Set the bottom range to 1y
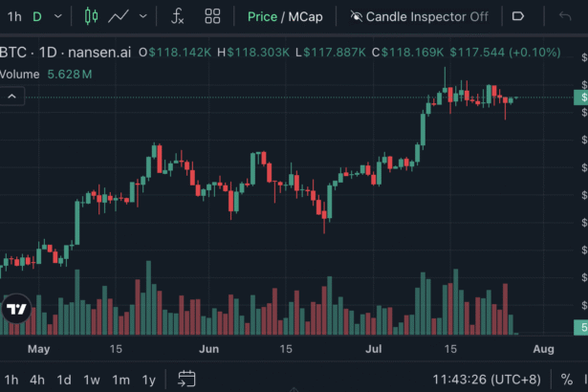This screenshot has width=588, height=392. [149, 379]
